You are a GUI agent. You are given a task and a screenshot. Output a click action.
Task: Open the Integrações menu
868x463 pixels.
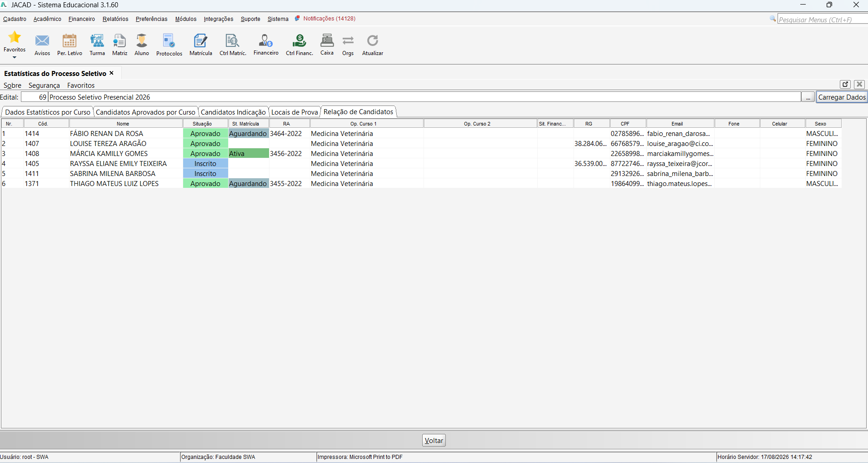point(219,19)
